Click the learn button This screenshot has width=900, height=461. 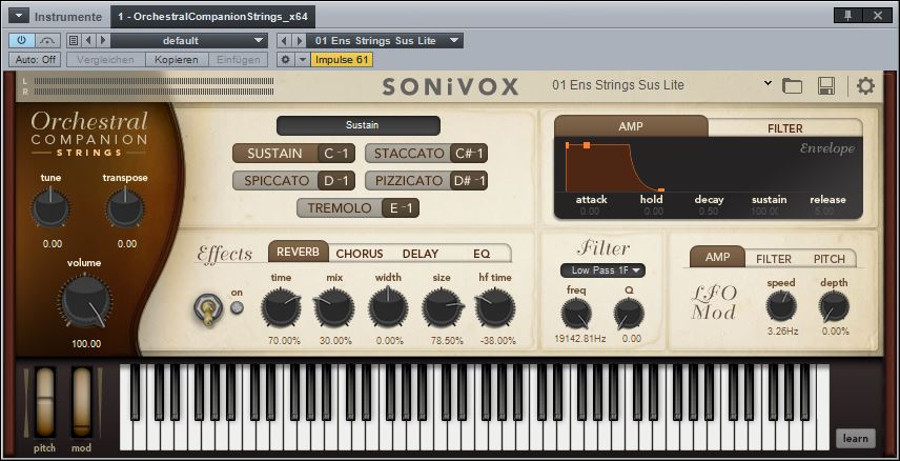(x=855, y=439)
